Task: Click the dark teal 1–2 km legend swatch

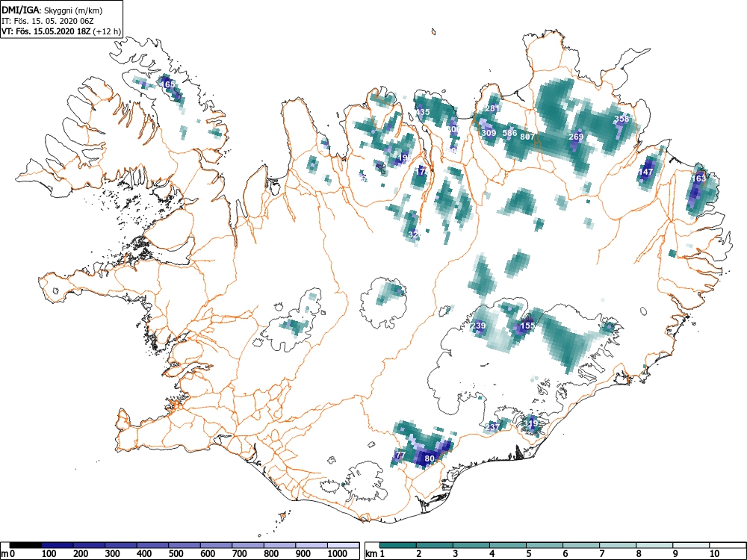Action: 398,545
